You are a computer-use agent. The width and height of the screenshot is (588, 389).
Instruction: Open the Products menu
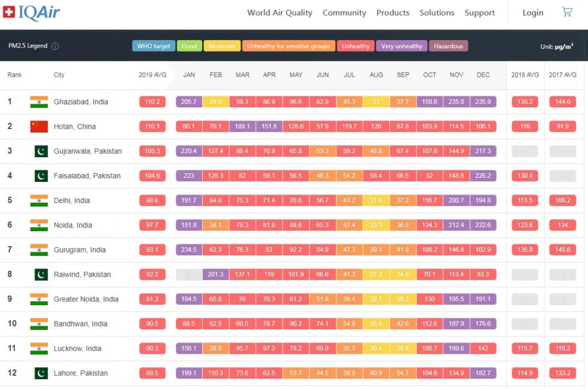tap(393, 13)
